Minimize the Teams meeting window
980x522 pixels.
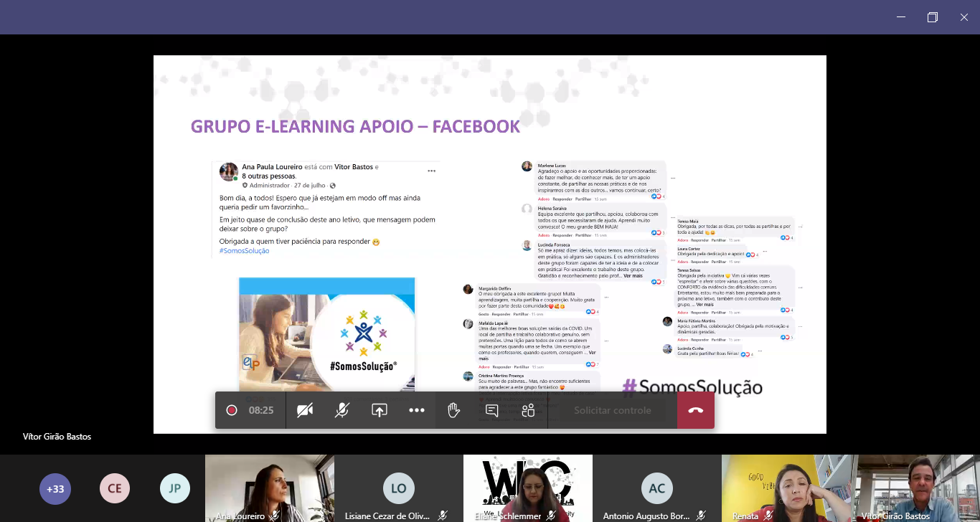901,17
